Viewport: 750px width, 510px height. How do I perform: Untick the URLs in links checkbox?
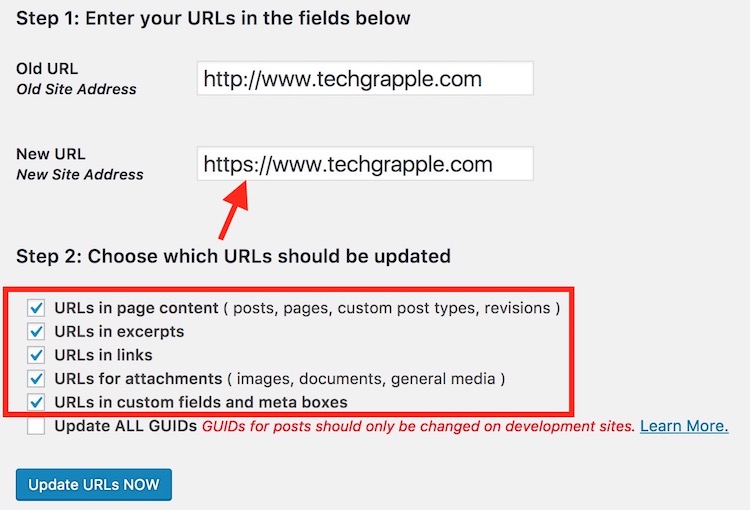click(x=37, y=355)
